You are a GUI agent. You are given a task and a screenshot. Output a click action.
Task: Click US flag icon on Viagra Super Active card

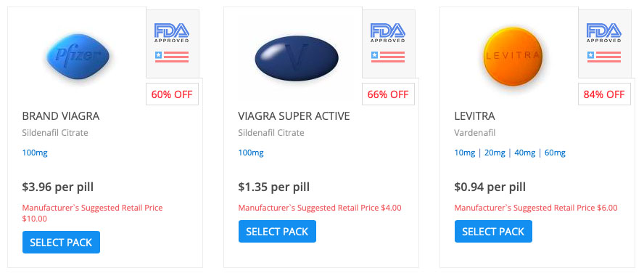pyautogui.click(x=388, y=57)
